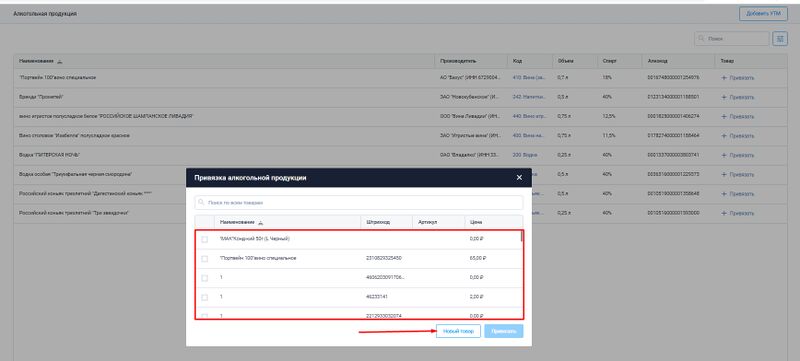This screenshot has width=800, height=361.
Task: Focus the main page Поиск search field
Action: pos(732,39)
